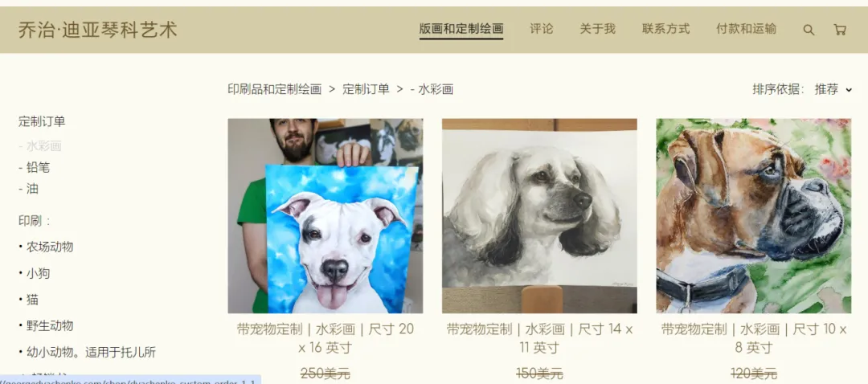Open the boxer dog watercolor thumbnail
The width and height of the screenshot is (868, 384).
click(x=753, y=216)
